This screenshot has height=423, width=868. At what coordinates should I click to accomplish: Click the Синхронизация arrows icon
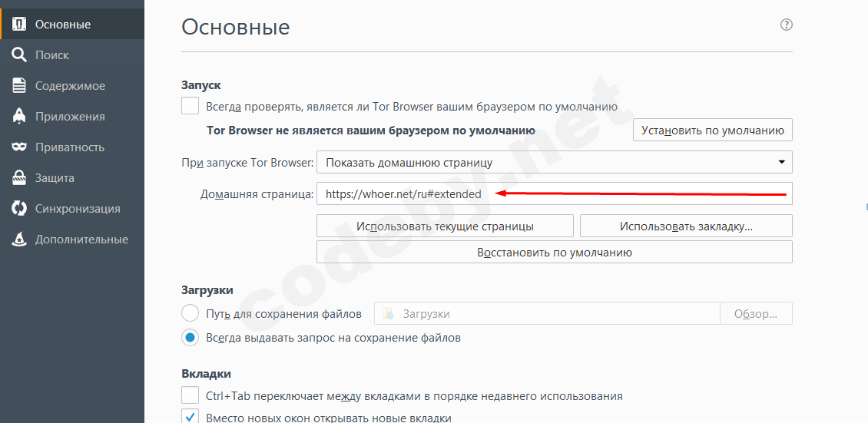coord(19,209)
